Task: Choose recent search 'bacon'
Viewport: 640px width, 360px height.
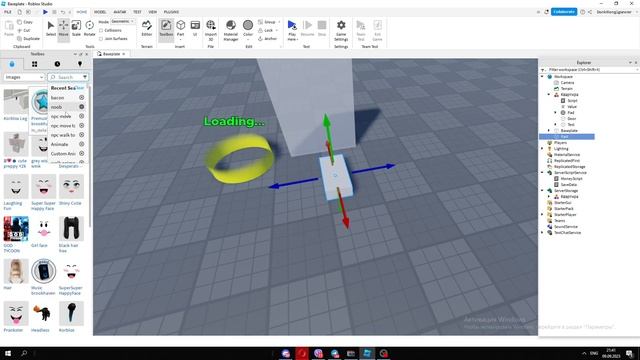Action: click(x=58, y=98)
